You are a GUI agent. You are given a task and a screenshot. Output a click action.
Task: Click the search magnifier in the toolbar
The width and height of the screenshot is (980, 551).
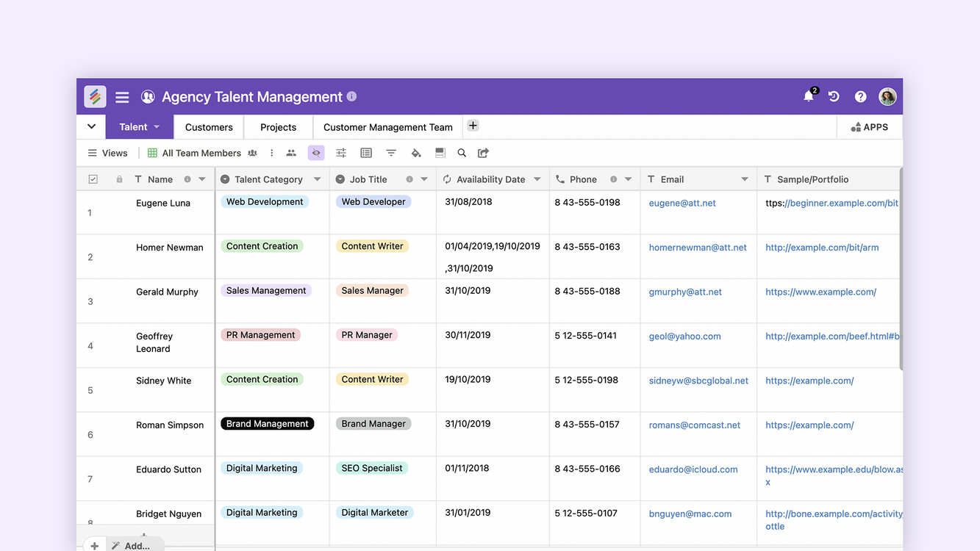coord(462,153)
